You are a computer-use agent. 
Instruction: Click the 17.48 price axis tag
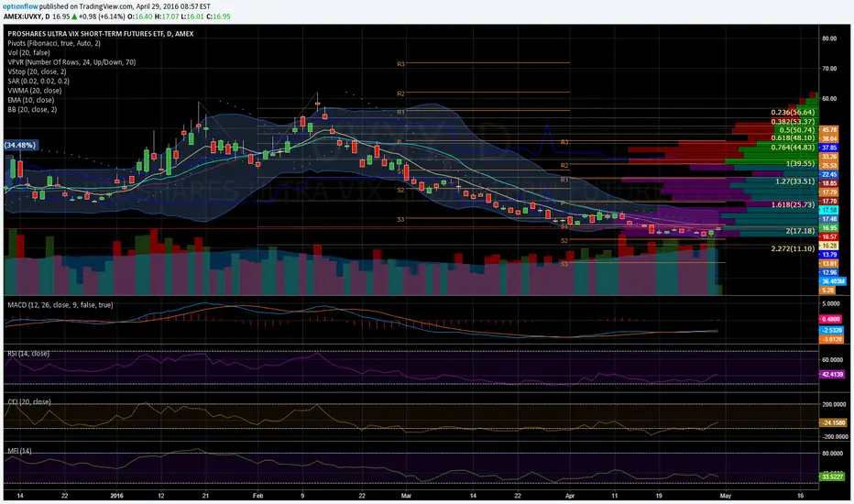(x=829, y=219)
